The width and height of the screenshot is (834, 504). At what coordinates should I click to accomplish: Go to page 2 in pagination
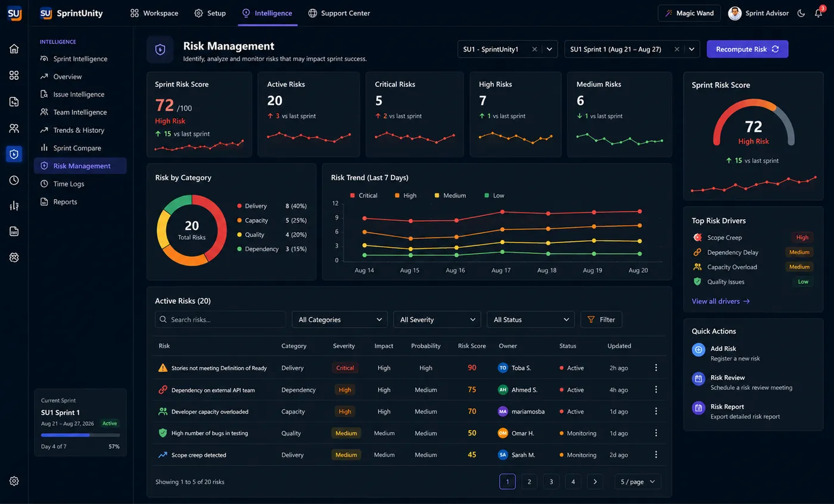tap(529, 481)
